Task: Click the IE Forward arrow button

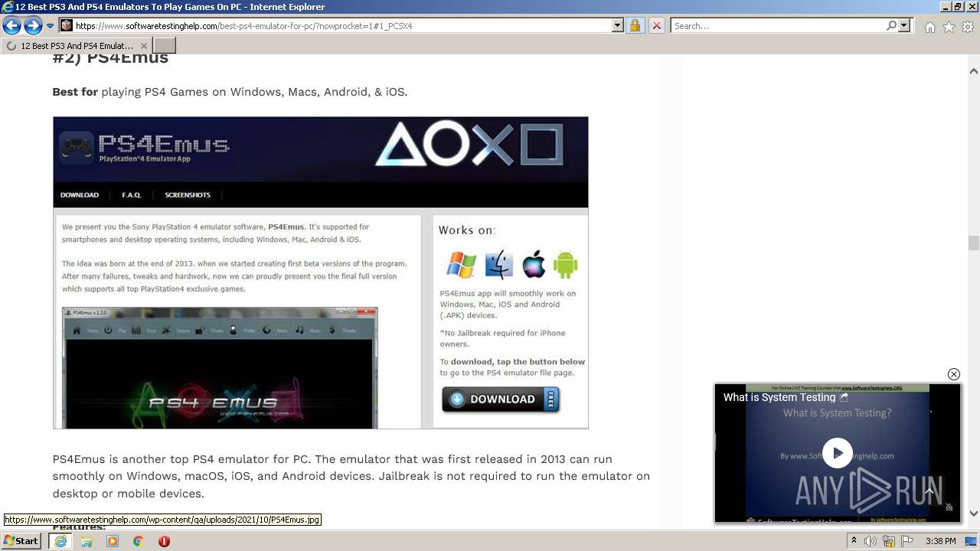Action: coord(33,25)
